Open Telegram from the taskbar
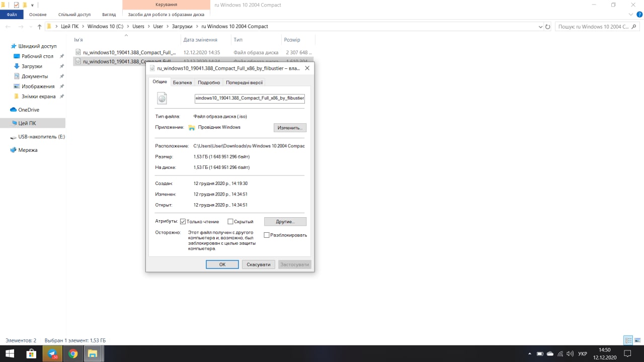 pos(52,353)
